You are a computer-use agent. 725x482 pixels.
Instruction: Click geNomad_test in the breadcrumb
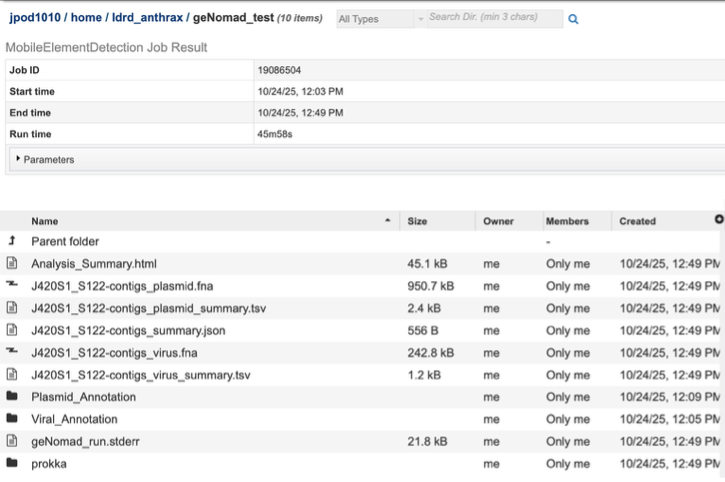(x=233, y=18)
